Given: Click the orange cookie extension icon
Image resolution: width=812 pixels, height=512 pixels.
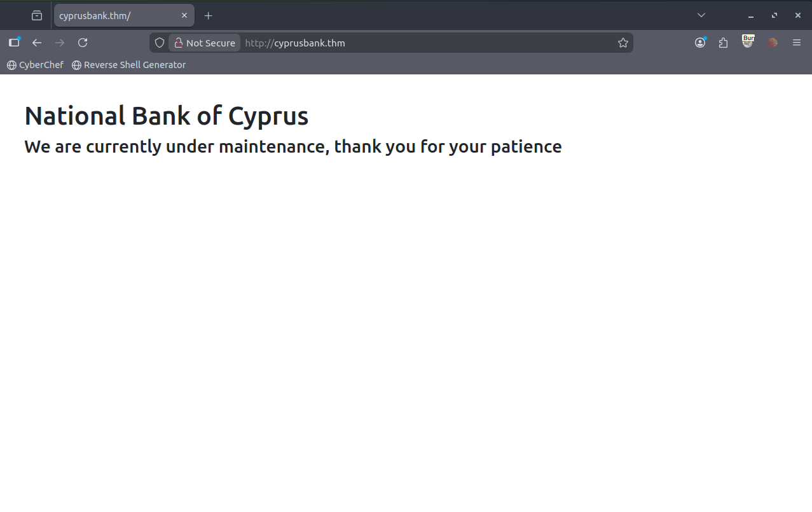Looking at the screenshot, I should [772, 43].
